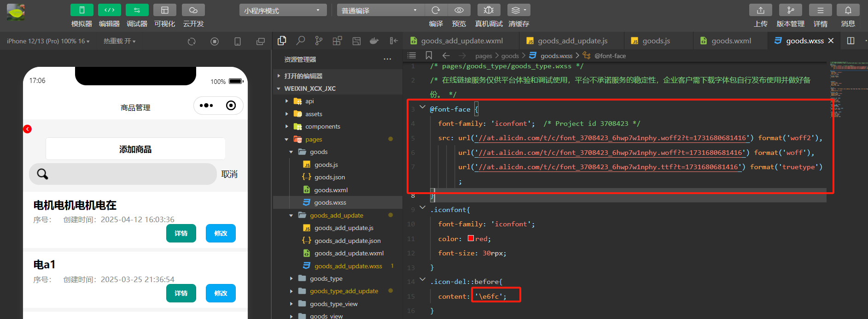The width and height of the screenshot is (868, 319).
Task: Click the split editor icon beside the tabs
Action: pos(851,41)
